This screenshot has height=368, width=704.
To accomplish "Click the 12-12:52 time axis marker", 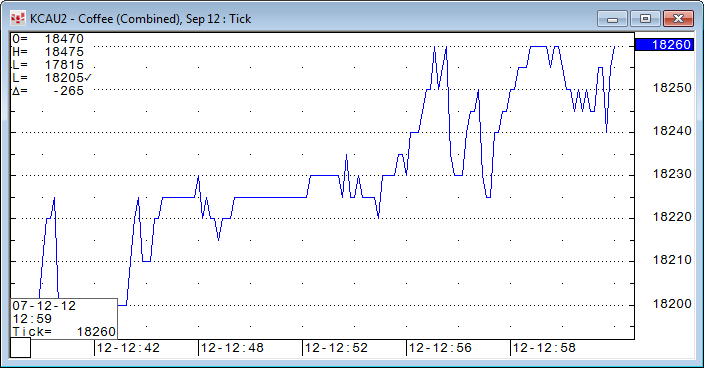I will (x=336, y=348).
